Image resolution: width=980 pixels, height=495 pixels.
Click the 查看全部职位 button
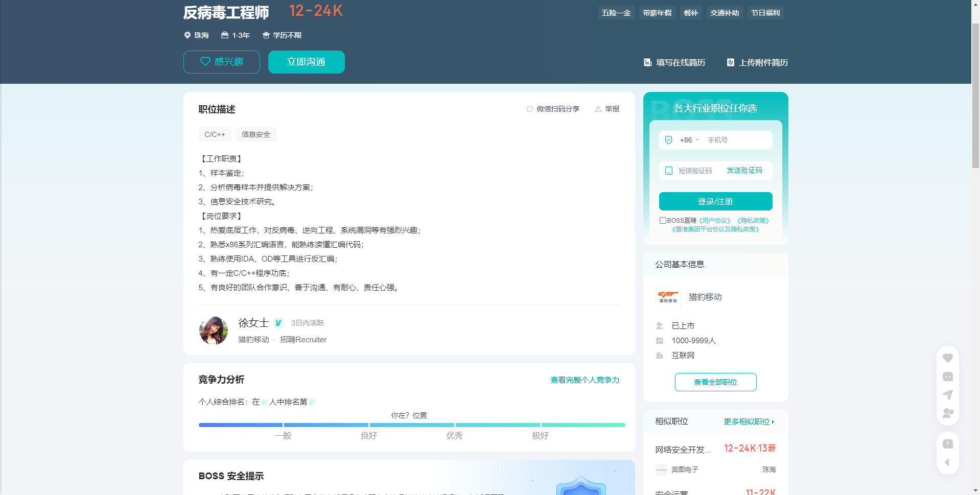[715, 382]
